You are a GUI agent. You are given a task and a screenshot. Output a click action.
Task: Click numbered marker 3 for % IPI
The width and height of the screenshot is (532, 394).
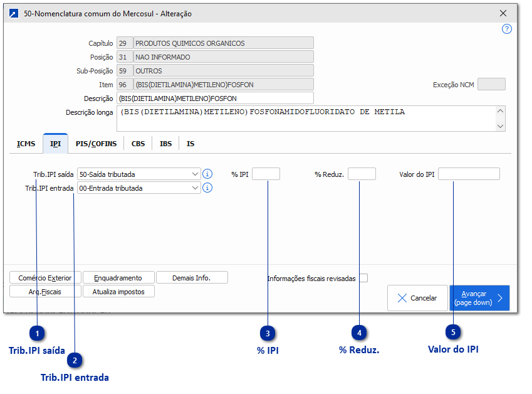click(x=268, y=333)
